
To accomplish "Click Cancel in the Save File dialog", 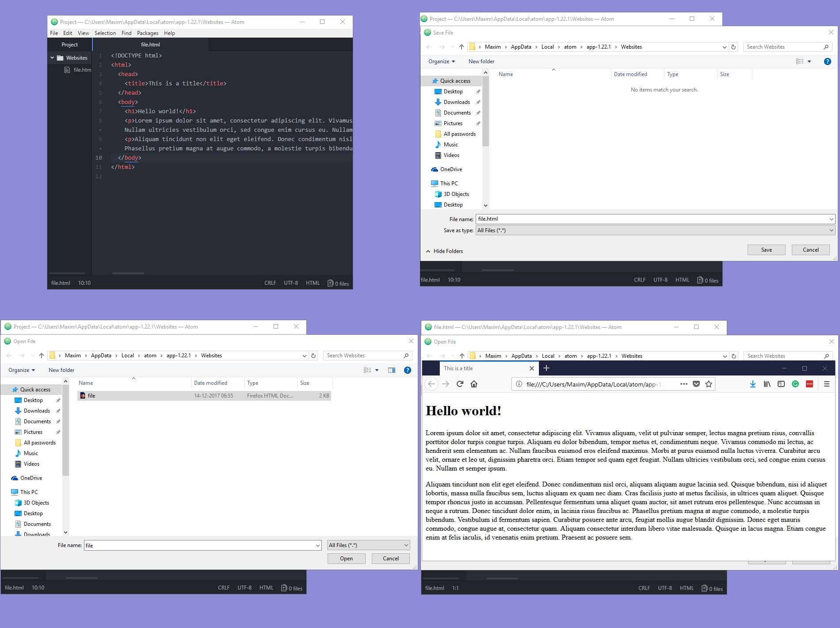I will (x=811, y=250).
